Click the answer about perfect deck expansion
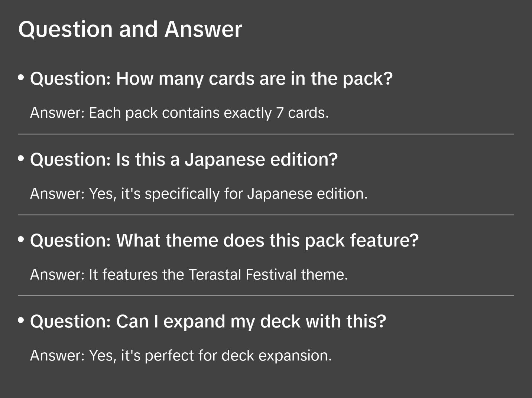Image resolution: width=532 pixels, height=398 pixels. [x=181, y=356]
